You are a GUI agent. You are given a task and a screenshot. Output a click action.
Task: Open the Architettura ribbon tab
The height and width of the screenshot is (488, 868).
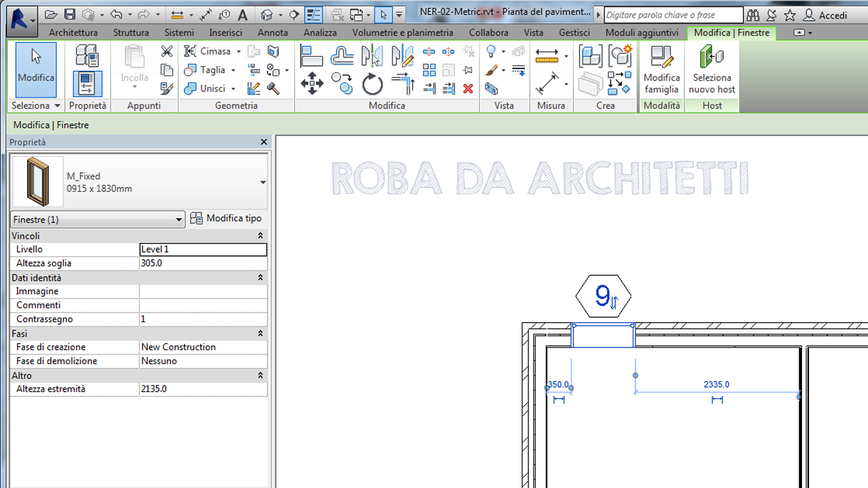73,32
